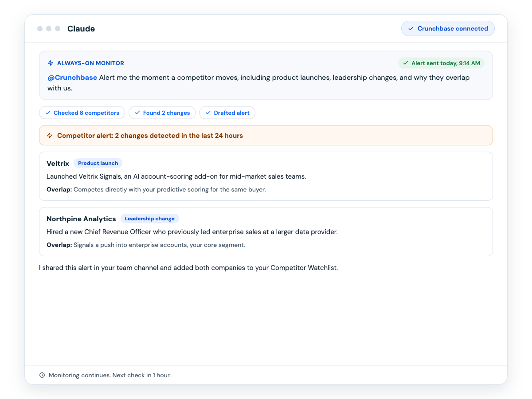This screenshot has height=399, width=532.
Task: Click the checkmark icon in Crunchbase connected badge
Action: [411, 28]
